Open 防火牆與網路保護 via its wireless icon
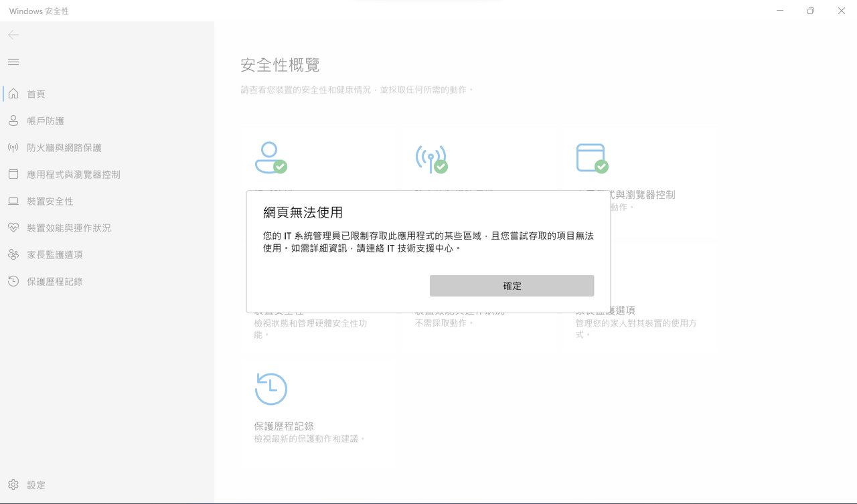This screenshot has height=504, width=857. point(12,147)
